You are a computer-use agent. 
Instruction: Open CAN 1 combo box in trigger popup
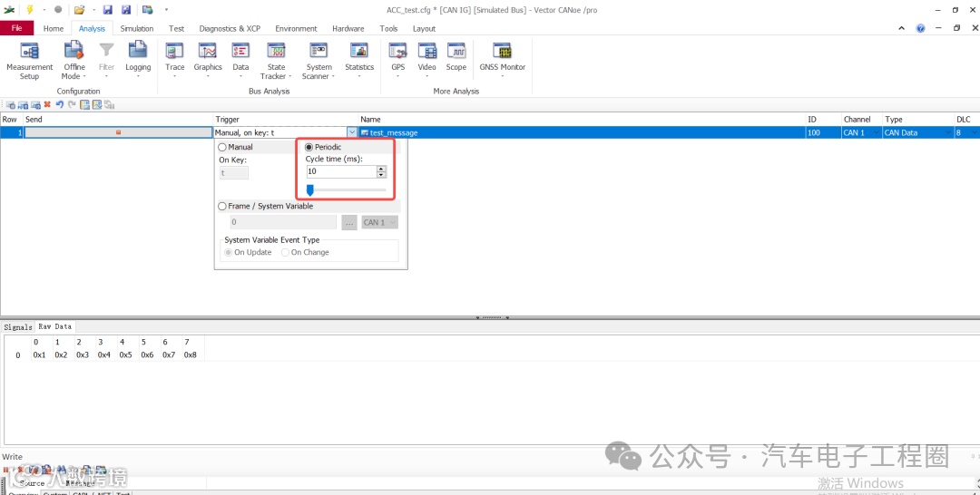pos(380,222)
